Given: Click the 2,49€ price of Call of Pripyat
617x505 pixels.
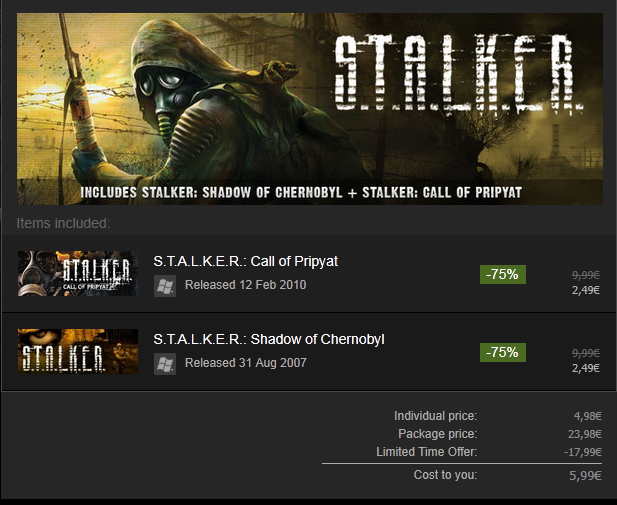Looking at the screenshot, I should [x=586, y=290].
